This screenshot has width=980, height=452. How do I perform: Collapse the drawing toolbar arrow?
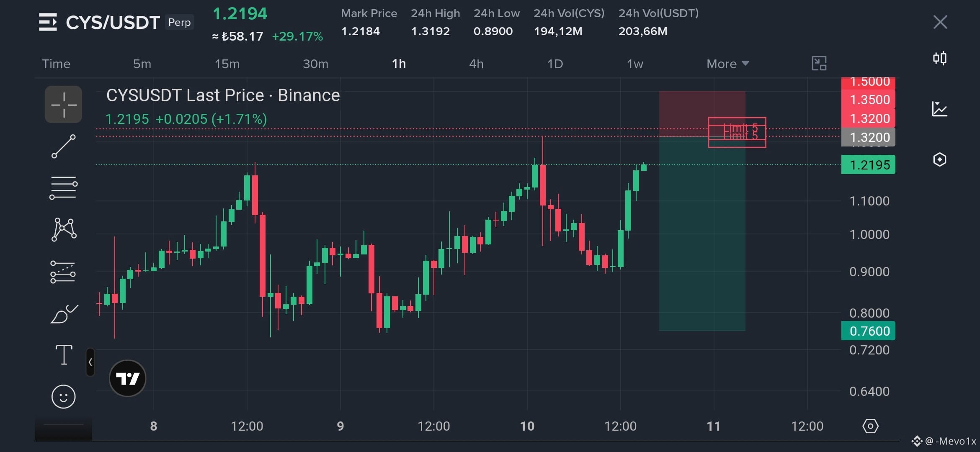click(90, 362)
